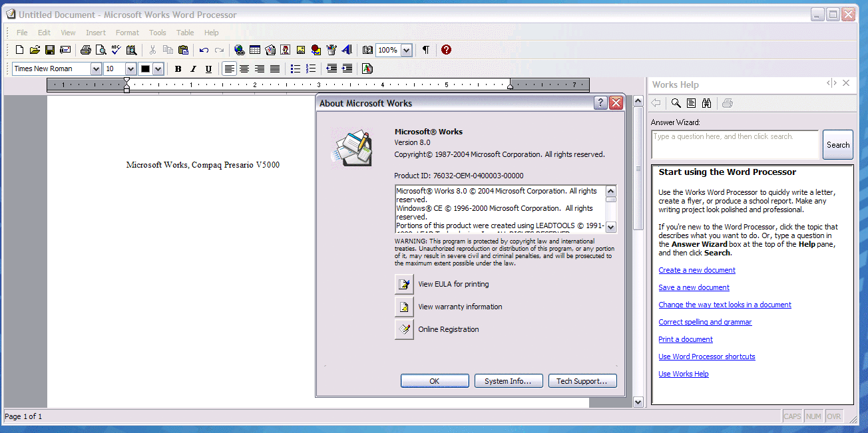This screenshot has height=433, width=868.
Task: Open the 'Use Word Processor shortcuts' help link
Action: 707,357
